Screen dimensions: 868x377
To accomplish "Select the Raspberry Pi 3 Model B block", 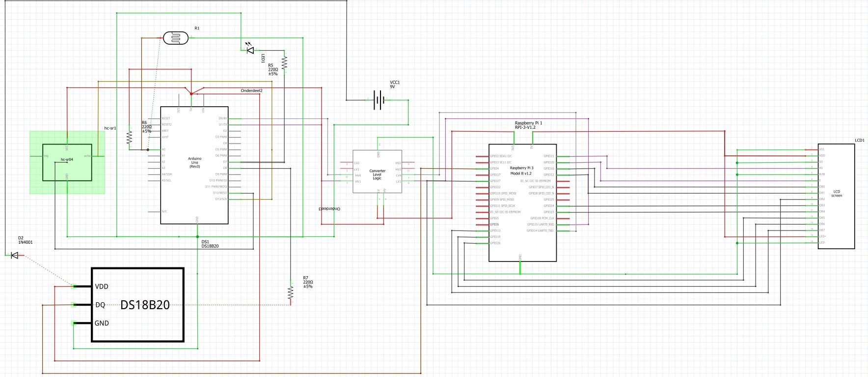I will [522, 203].
